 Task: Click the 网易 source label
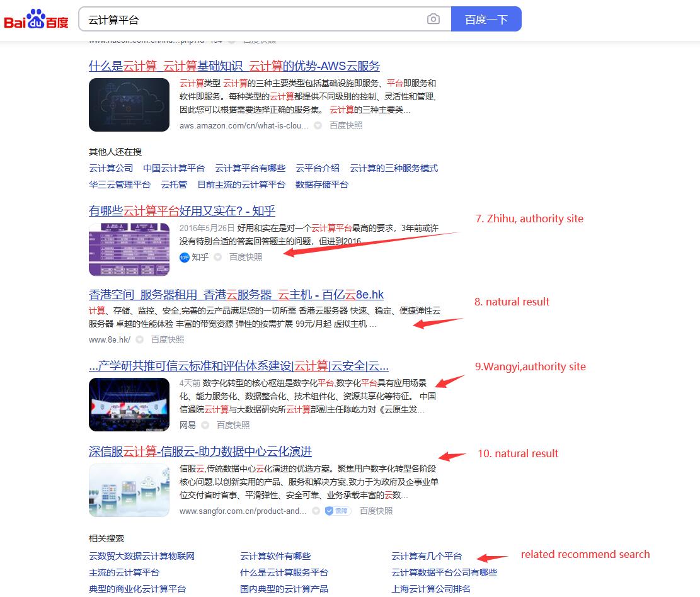[188, 425]
